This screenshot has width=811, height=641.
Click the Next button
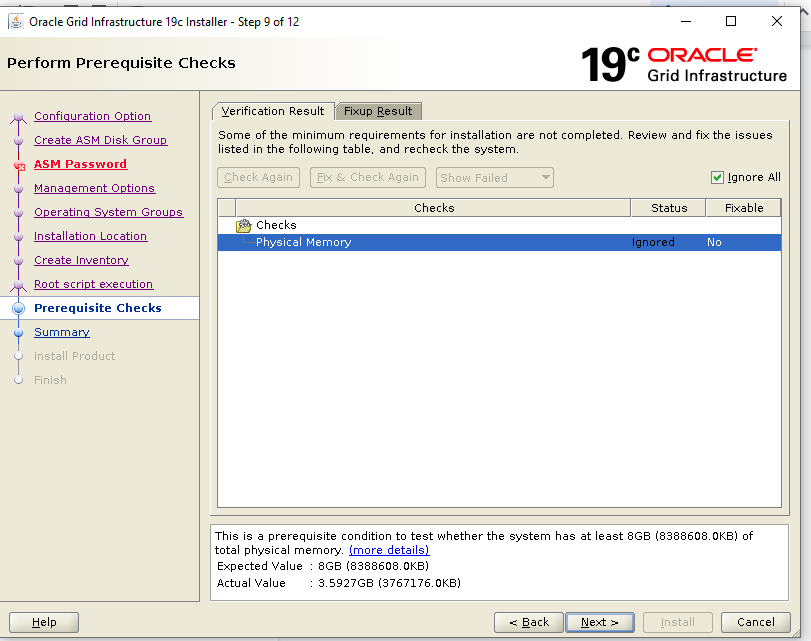tap(600, 622)
